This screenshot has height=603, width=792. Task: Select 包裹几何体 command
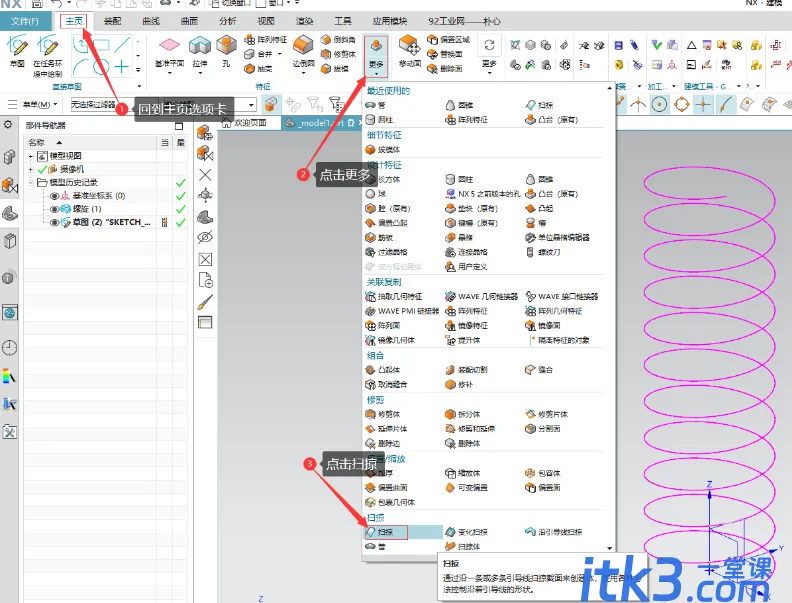click(390, 502)
